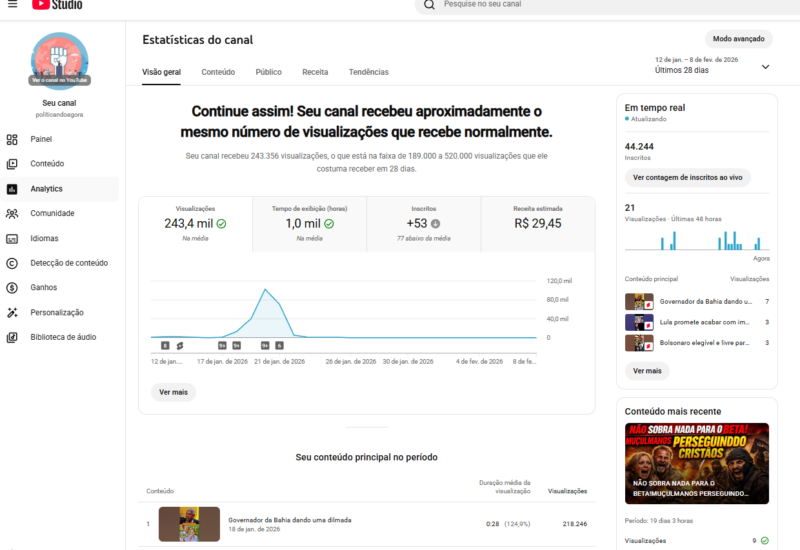Viewport: 800px width, 550px height.
Task: Click the Ganhos dollar icon
Action: (12, 288)
